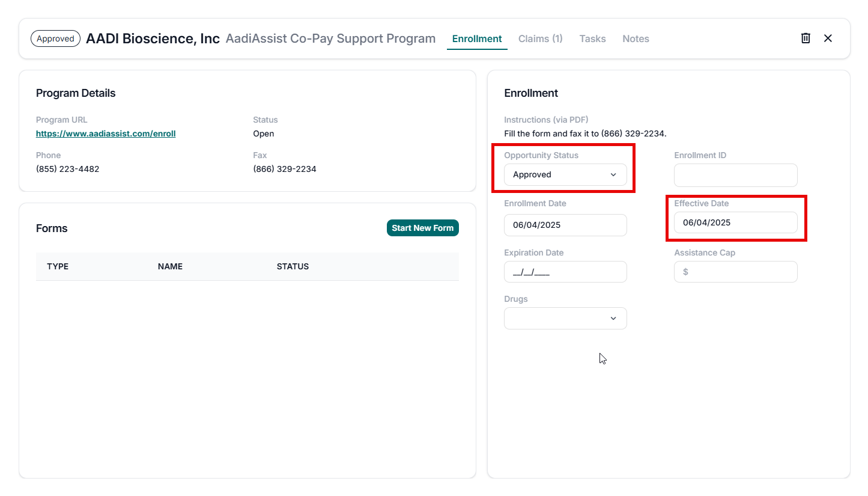868x496 pixels.
Task: Open the aadiassist.com enroll link
Action: click(x=106, y=133)
